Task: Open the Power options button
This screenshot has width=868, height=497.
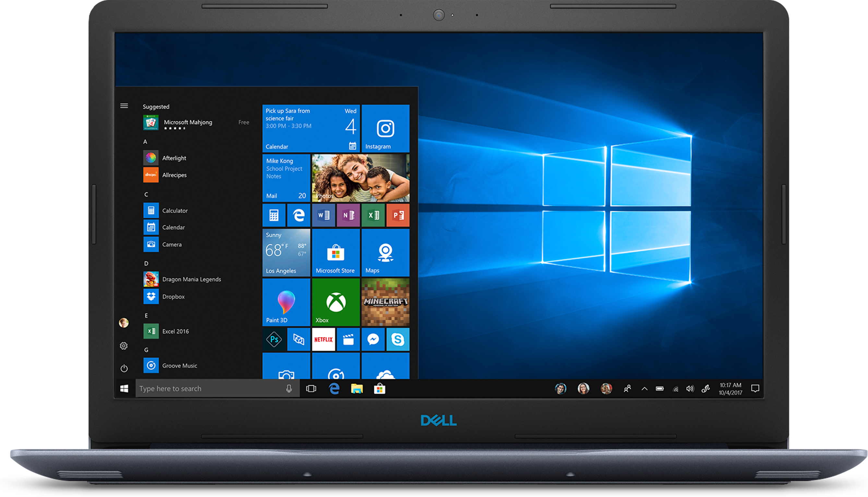Action: (x=124, y=368)
